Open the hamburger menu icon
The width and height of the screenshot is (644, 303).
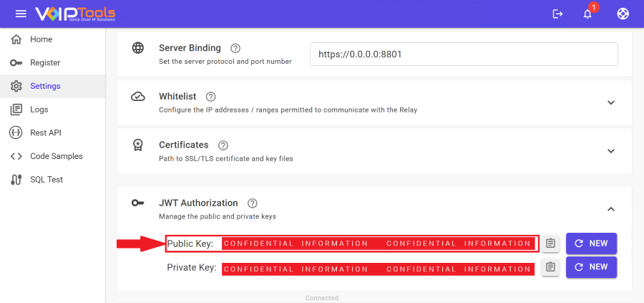tap(21, 14)
